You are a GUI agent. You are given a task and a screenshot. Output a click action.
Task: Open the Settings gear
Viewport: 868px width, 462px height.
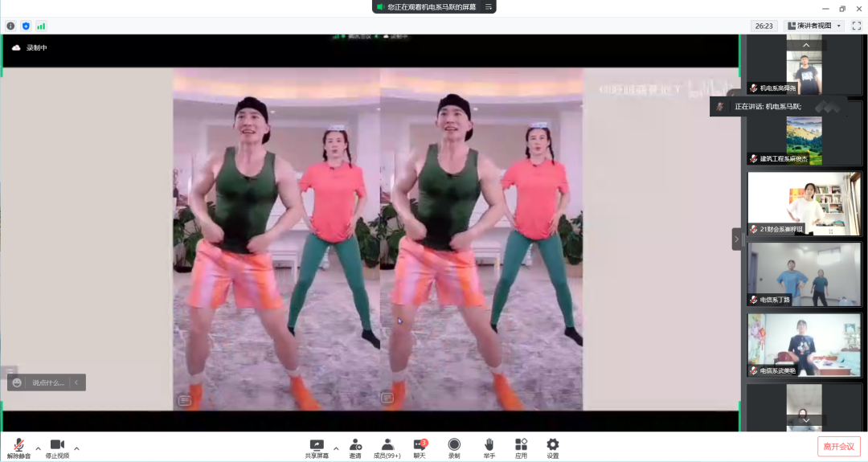(x=552, y=448)
